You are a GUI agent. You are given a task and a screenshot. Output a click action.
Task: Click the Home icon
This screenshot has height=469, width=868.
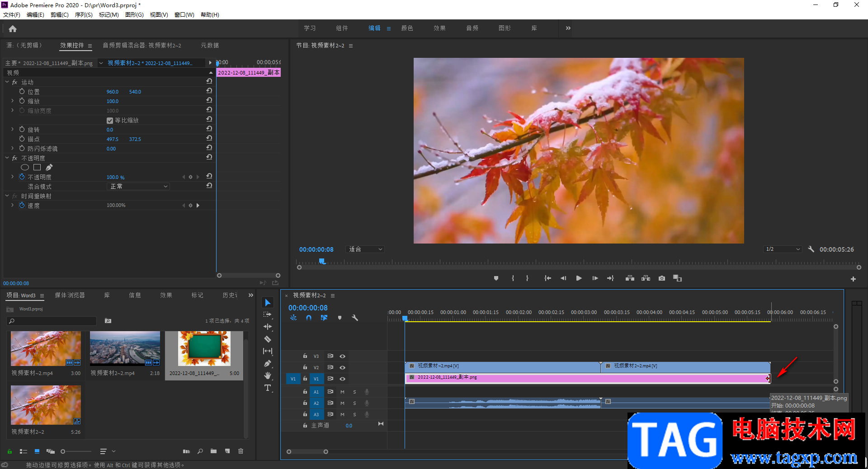point(13,29)
